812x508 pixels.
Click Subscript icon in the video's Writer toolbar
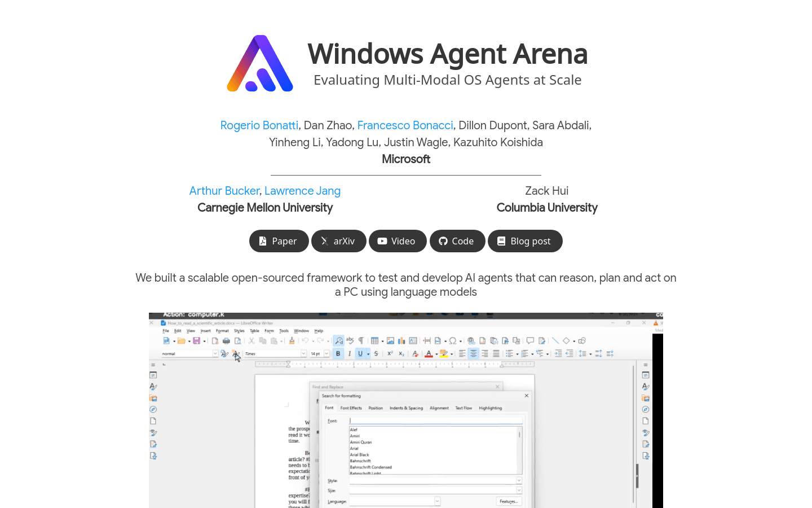[401, 353]
